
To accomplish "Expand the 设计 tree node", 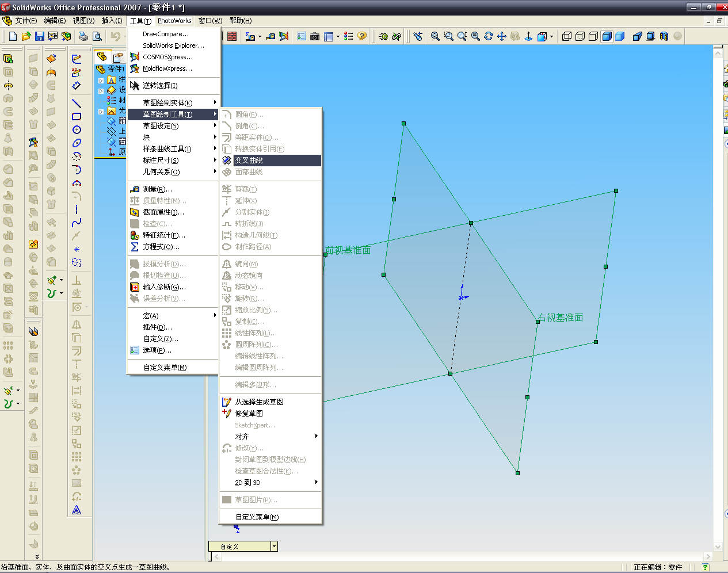I will (101, 91).
